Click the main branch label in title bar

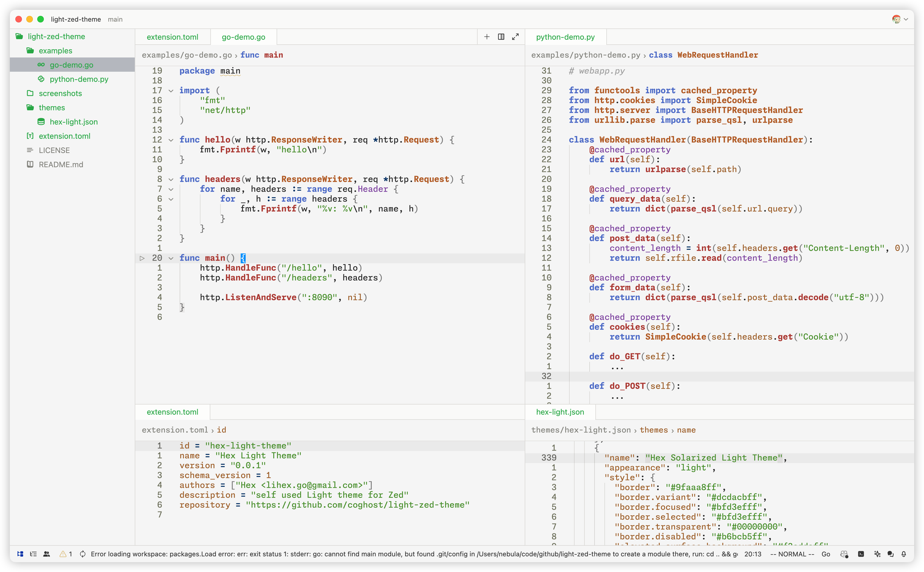(x=115, y=19)
